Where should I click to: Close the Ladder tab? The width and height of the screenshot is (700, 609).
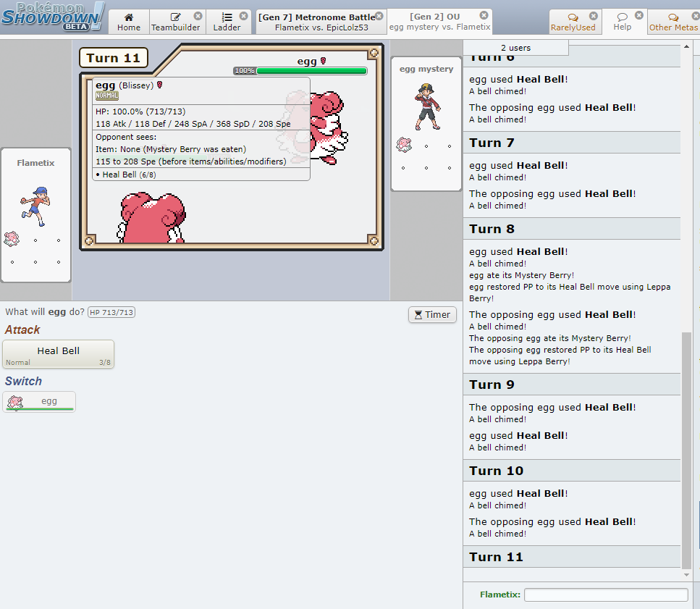coord(243,16)
